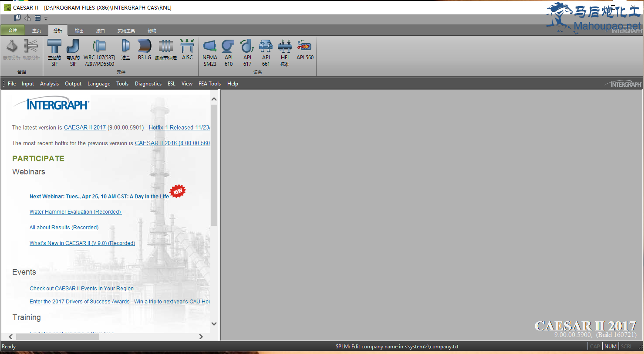Screen dimensions: 644x354
Task: Click the SPLM company name status message
Action: click(x=397, y=347)
